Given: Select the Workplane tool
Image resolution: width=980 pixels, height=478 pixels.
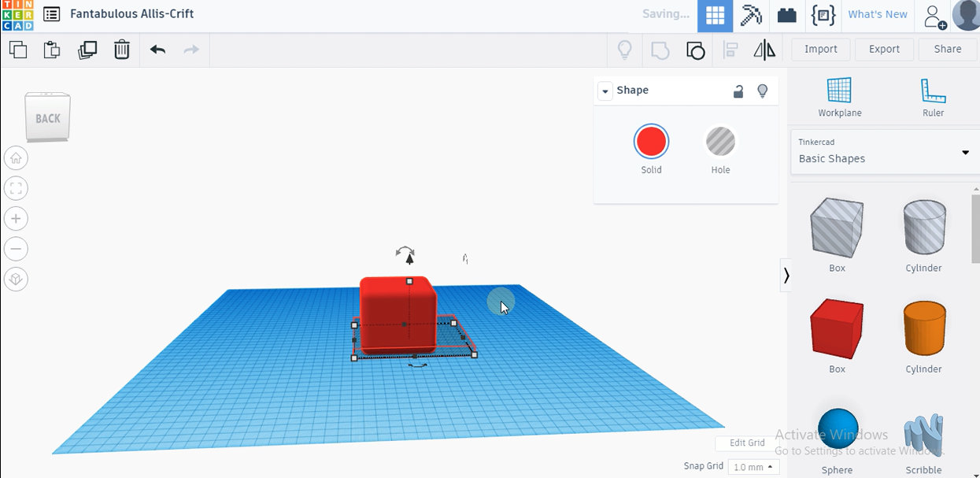Looking at the screenshot, I should pyautogui.click(x=839, y=98).
